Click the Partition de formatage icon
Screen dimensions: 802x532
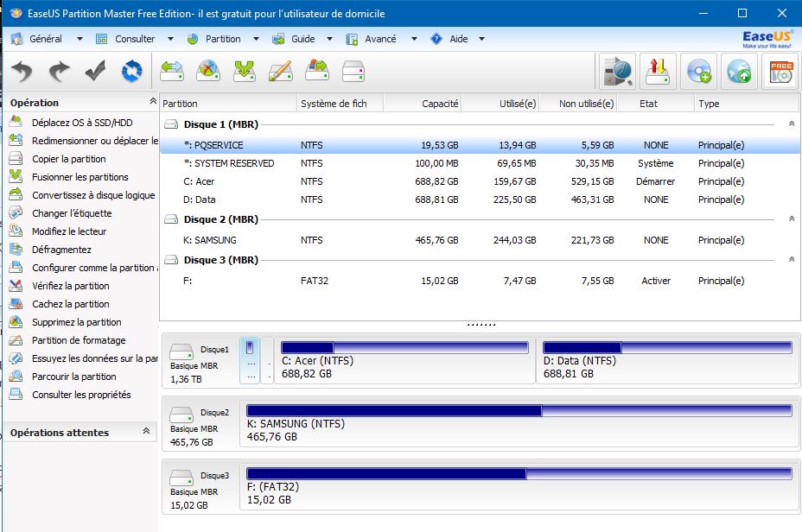pos(16,340)
